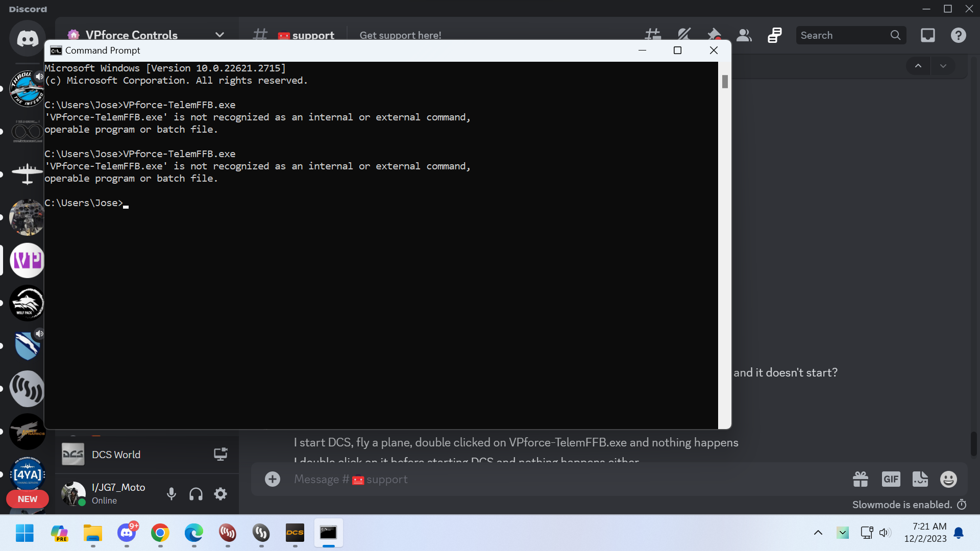Toggle member list visibility

click(744, 35)
